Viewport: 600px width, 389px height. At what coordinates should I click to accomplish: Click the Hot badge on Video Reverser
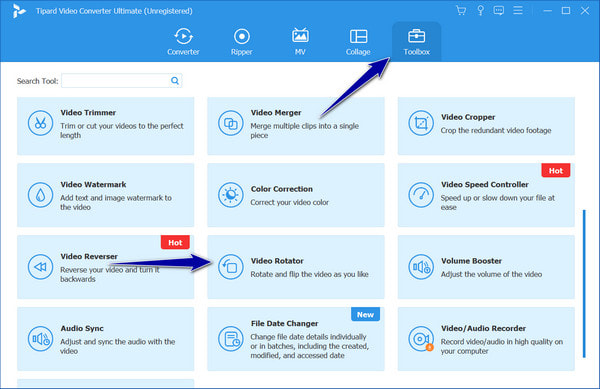(175, 242)
